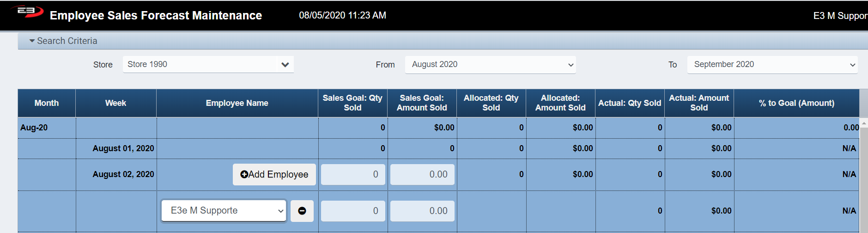
Task: Click the employee row amount goal field
Action: click(x=422, y=211)
